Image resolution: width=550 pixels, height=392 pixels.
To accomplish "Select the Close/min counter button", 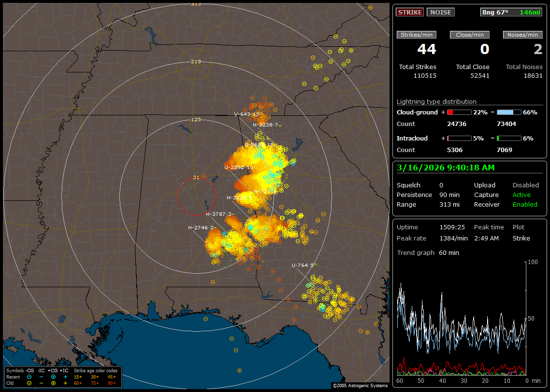I will coord(470,35).
